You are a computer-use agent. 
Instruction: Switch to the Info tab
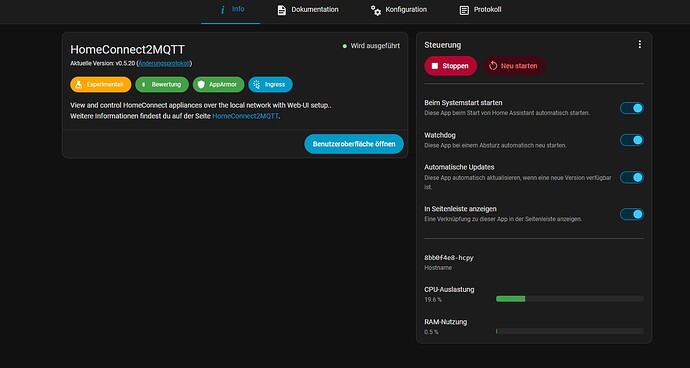[231, 10]
